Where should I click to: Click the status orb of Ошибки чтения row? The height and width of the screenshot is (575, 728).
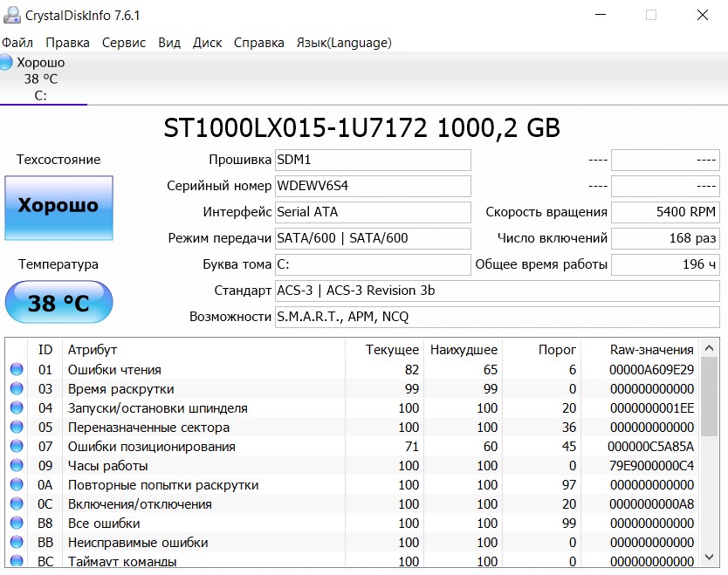(17, 369)
